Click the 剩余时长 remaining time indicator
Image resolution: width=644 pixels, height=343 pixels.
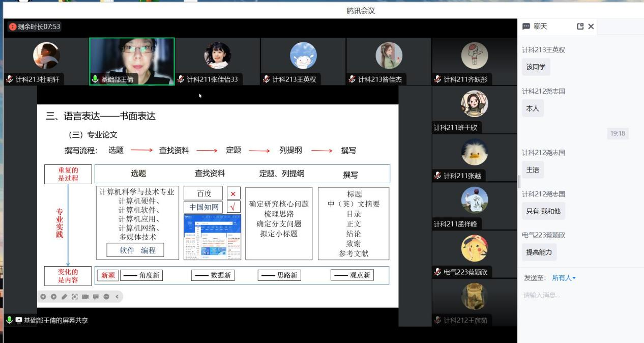(35, 26)
